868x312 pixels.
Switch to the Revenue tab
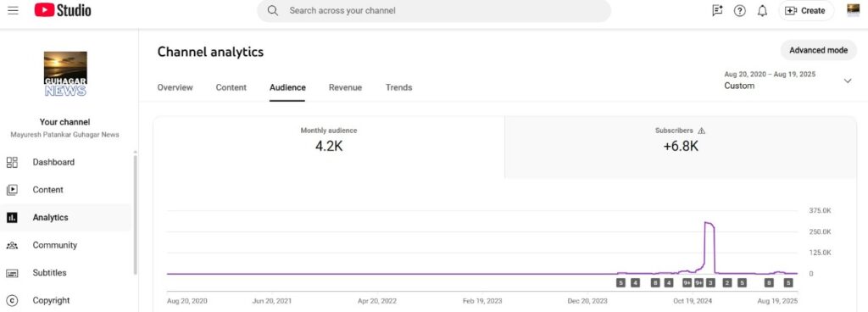pos(346,87)
